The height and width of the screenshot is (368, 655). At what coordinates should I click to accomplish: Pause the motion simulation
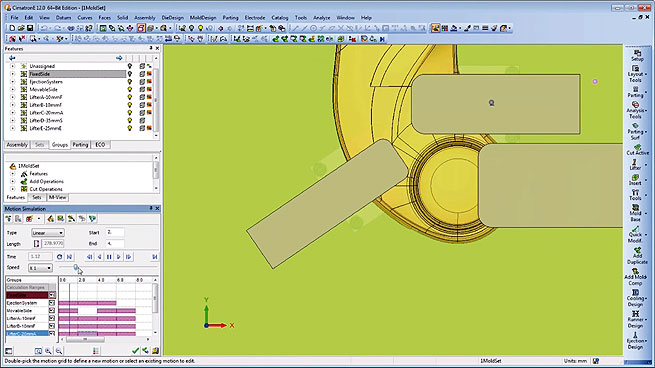[x=109, y=257]
